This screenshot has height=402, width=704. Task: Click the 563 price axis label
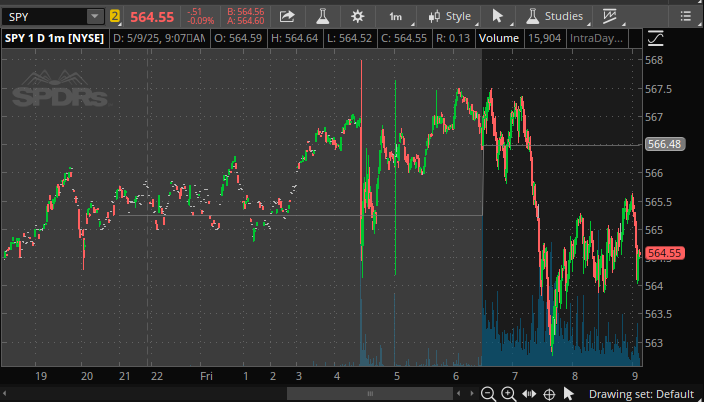(x=654, y=343)
